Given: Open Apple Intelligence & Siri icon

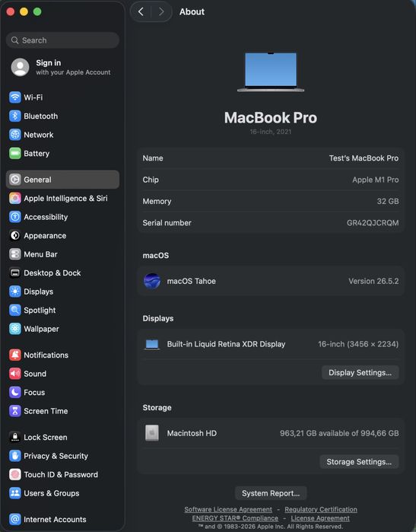Looking at the screenshot, I should coord(15,198).
